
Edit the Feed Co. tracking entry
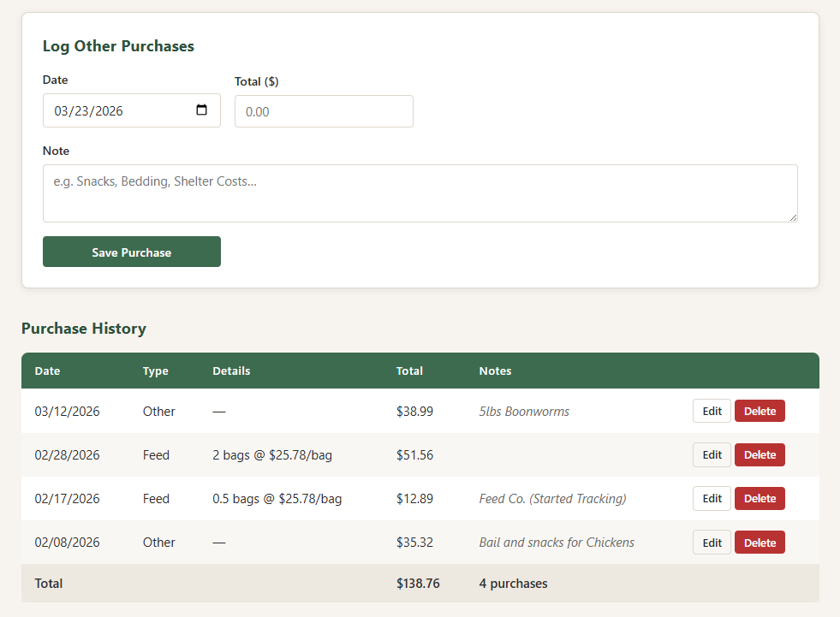coord(712,498)
